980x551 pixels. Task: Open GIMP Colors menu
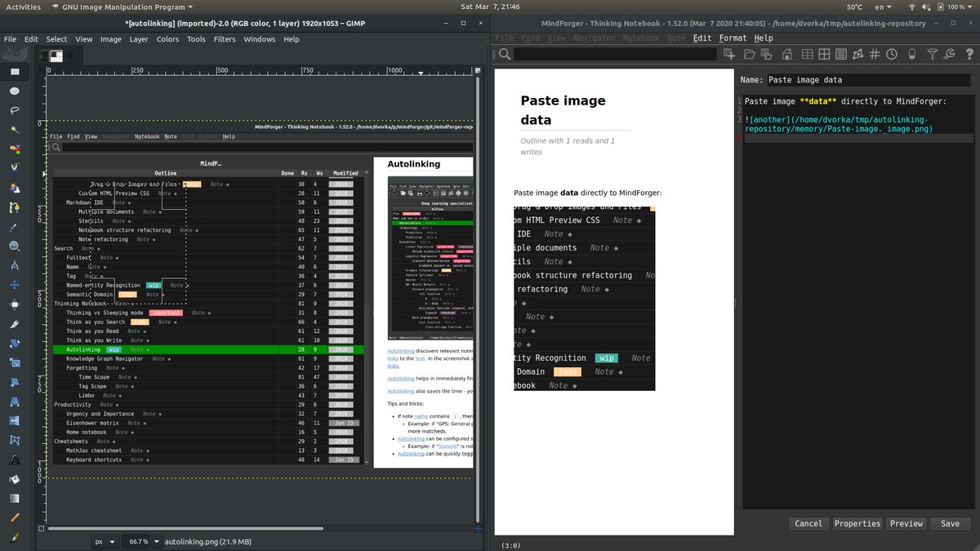coord(167,39)
